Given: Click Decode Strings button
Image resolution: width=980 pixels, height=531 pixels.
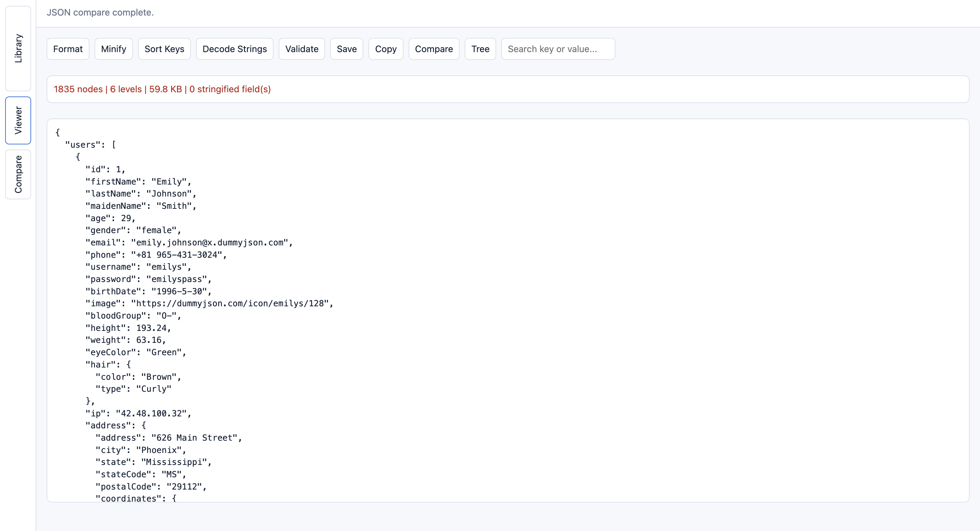Looking at the screenshot, I should click(x=235, y=49).
